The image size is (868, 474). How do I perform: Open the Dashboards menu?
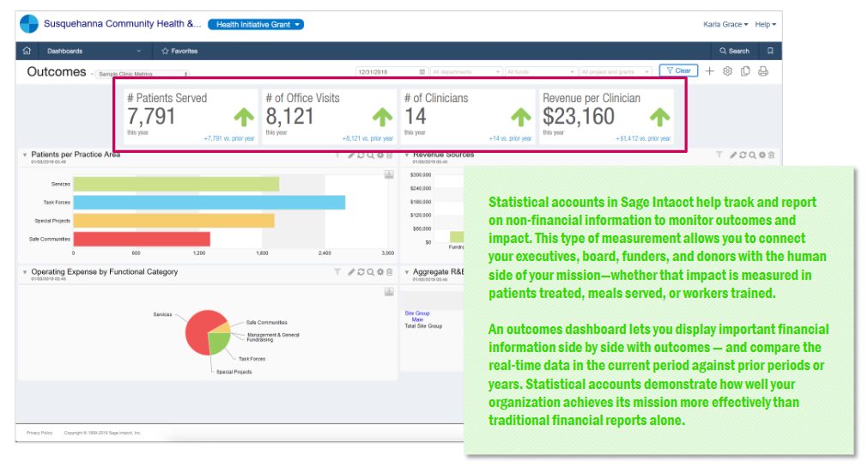[x=94, y=51]
